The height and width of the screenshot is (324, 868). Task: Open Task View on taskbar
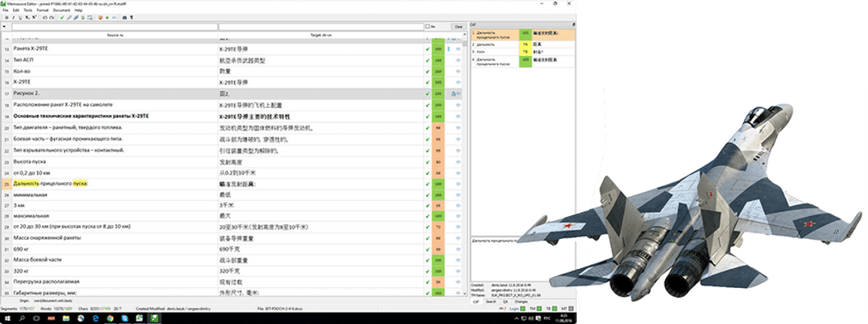coord(37,318)
